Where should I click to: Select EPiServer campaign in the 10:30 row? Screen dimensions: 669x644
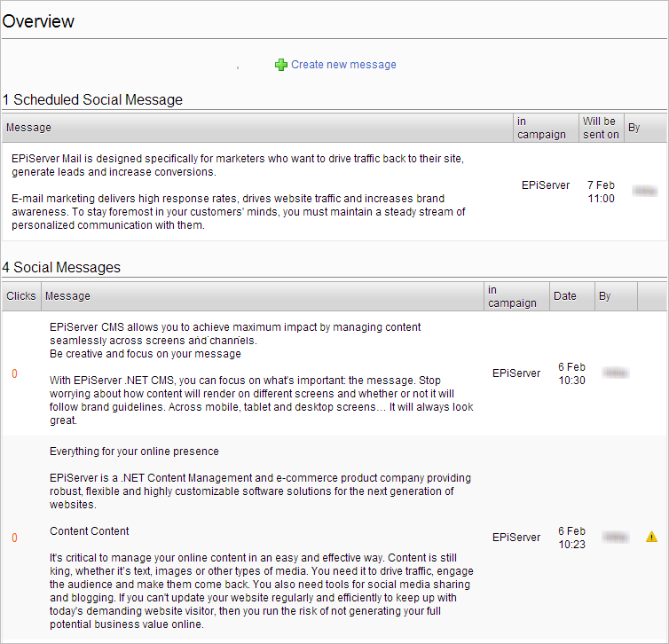(516, 373)
